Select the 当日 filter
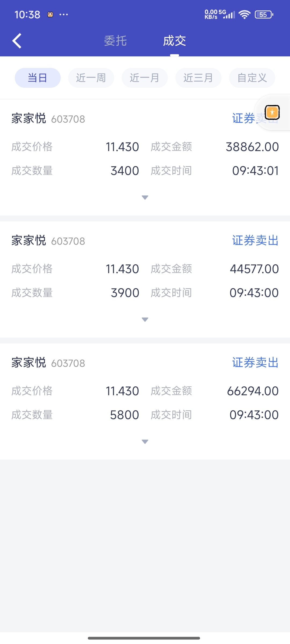 click(38, 78)
